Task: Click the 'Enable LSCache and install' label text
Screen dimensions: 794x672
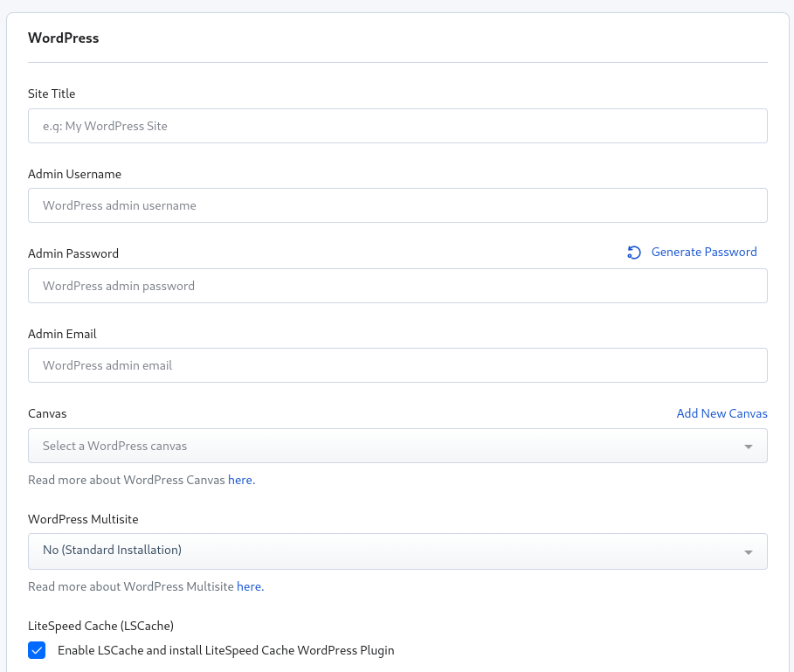Action: tap(225, 650)
